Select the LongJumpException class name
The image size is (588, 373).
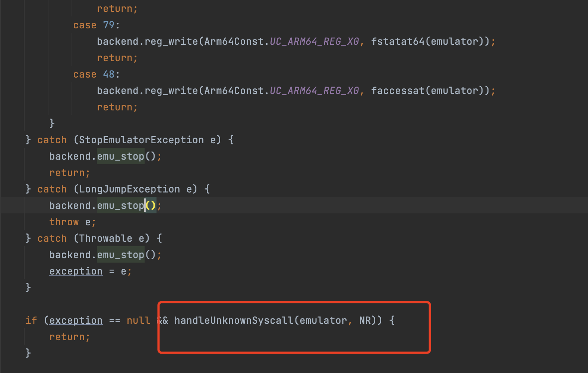[x=130, y=189]
